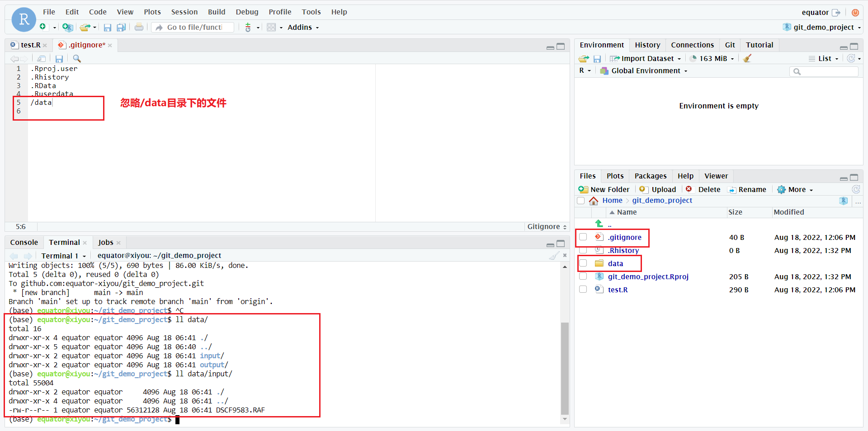Open the .gitignore file link
Image resolution: width=868 pixels, height=431 pixels.
[624, 237]
